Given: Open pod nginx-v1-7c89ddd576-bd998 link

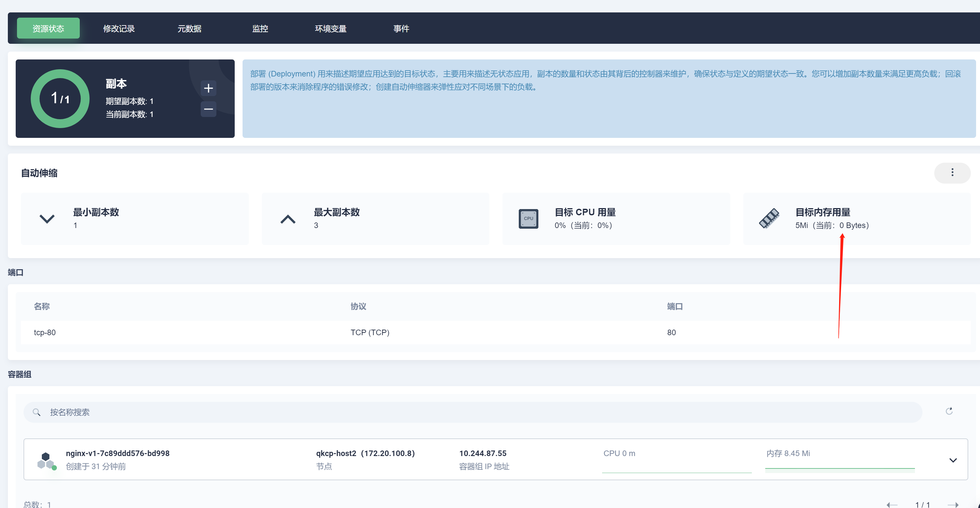Looking at the screenshot, I should [x=118, y=453].
